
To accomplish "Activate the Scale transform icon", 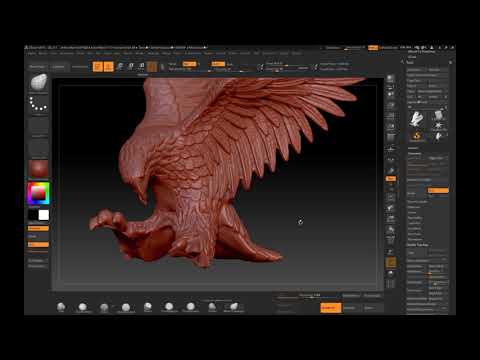I will [131, 67].
